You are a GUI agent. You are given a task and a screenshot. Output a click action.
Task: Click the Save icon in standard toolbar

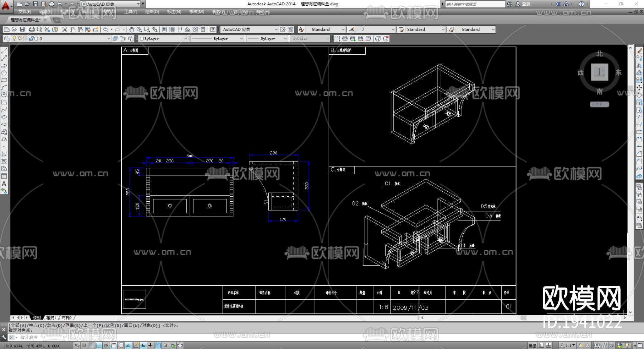(22, 29)
